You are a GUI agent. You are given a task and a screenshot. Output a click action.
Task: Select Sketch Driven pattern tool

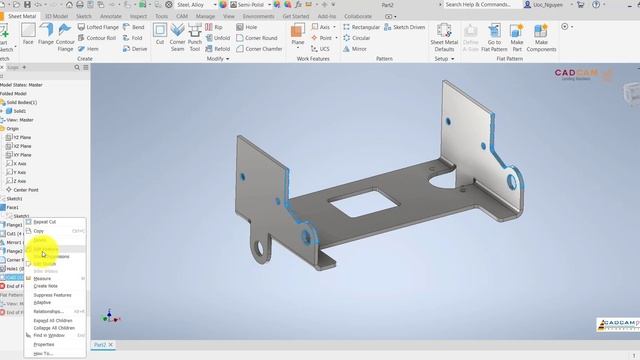[x=404, y=27]
